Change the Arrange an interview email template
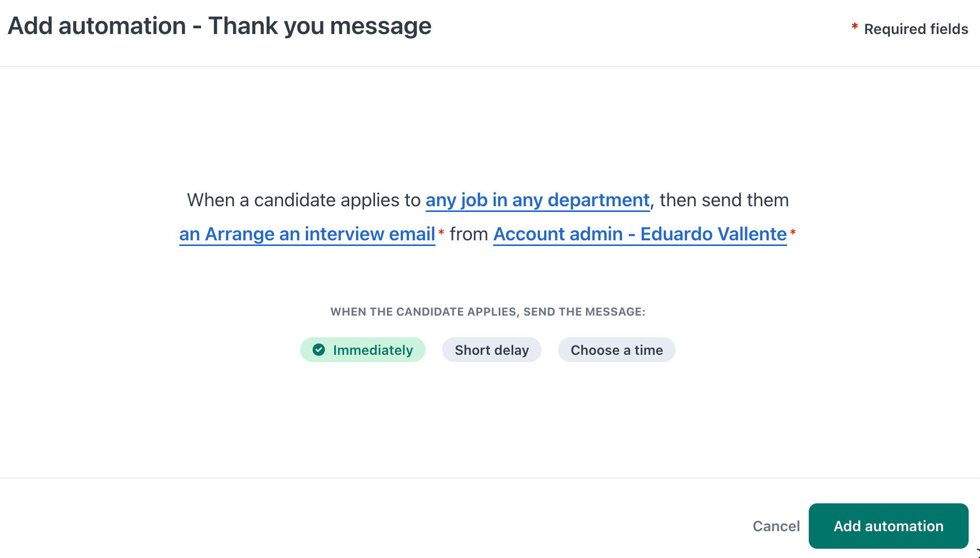 [x=307, y=234]
